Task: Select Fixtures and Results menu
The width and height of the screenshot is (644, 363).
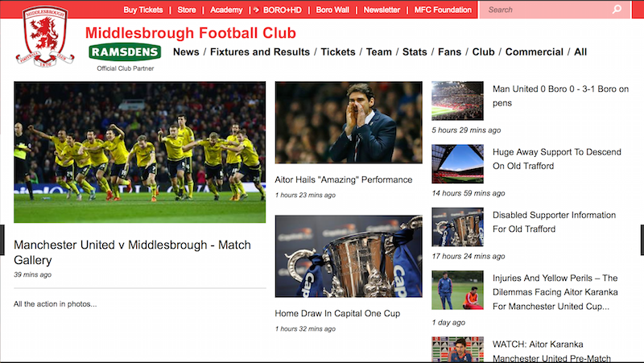Action: pos(259,52)
